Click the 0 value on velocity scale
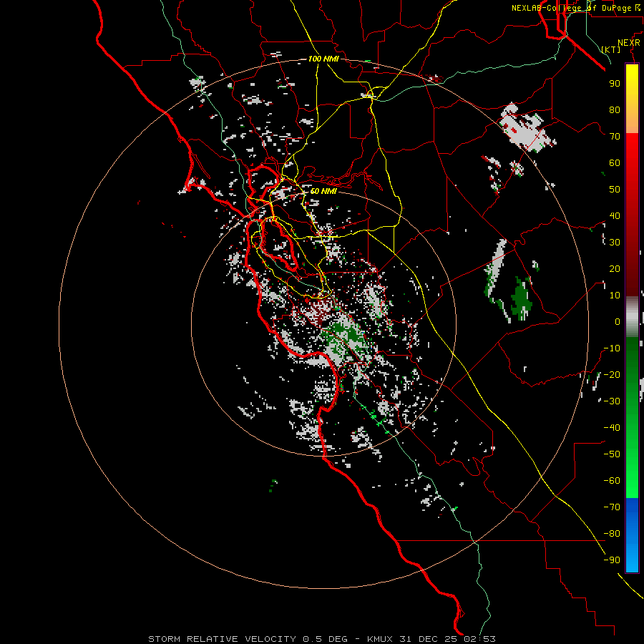The image size is (644, 644). pos(617,321)
